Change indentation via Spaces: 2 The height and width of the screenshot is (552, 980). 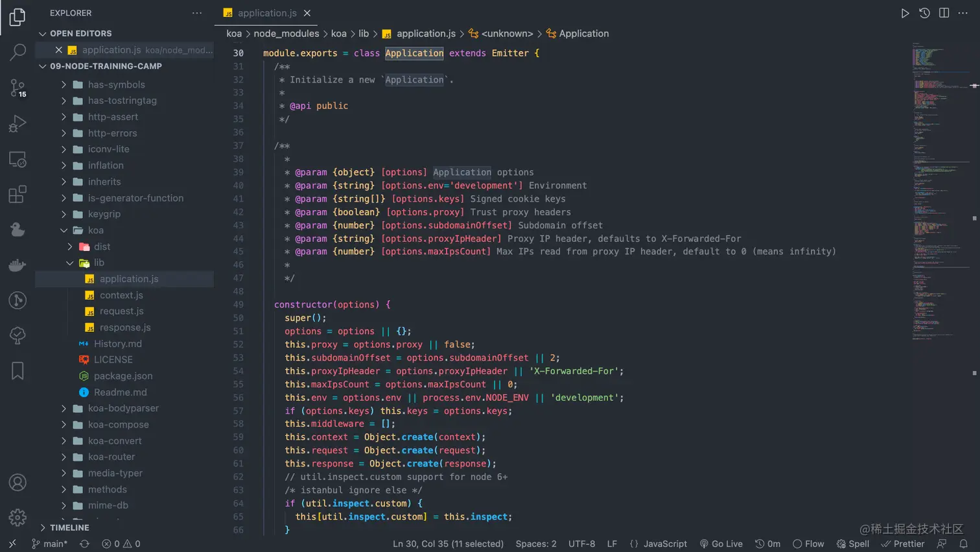[x=536, y=544]
